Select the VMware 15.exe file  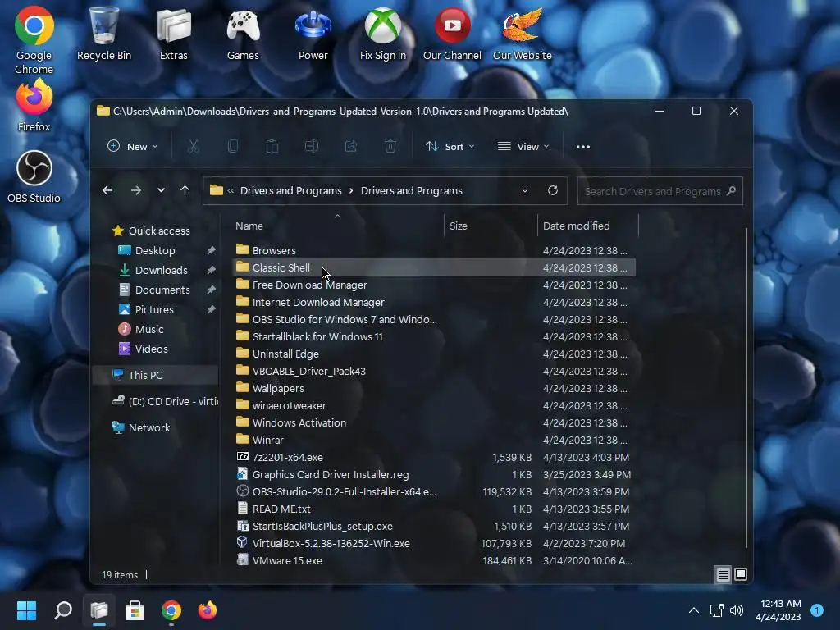435,560
